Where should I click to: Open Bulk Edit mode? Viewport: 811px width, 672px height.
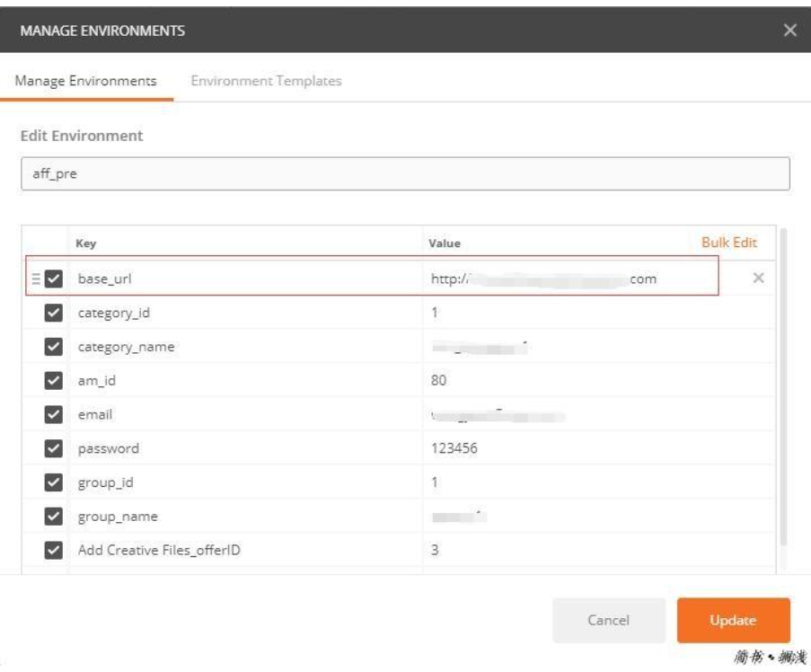coord(728,243)
